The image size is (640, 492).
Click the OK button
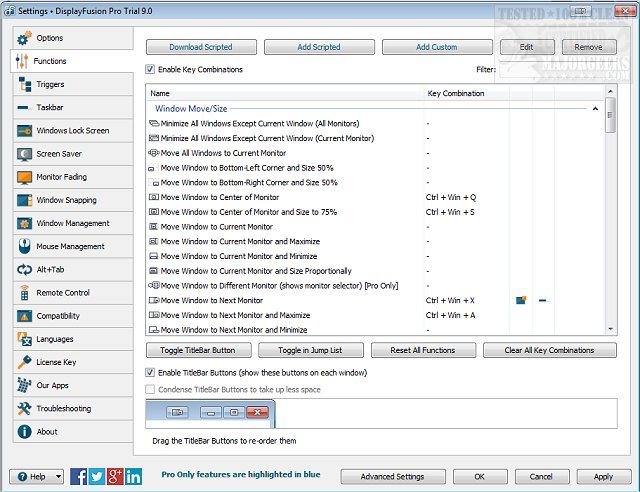tap(480, 476)
